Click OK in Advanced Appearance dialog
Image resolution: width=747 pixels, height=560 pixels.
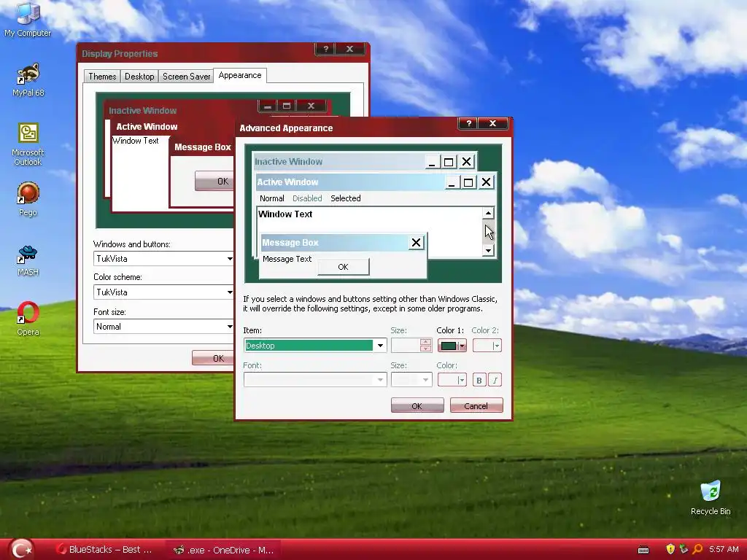[x=417, y=405]
